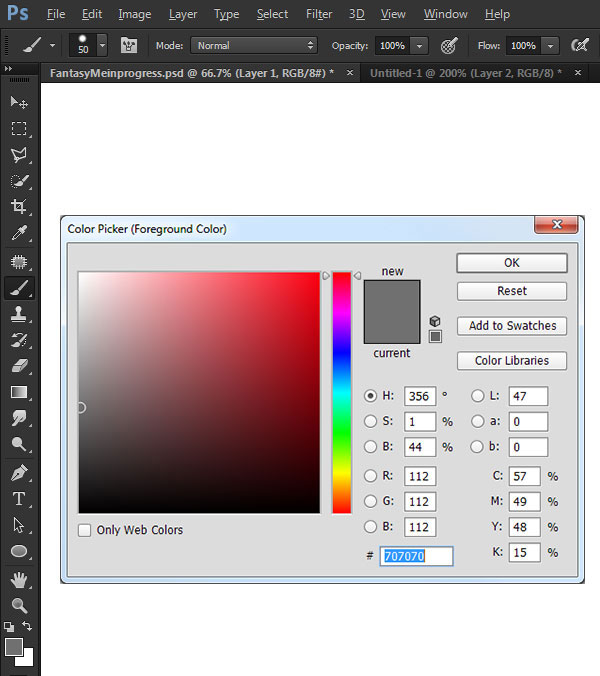
Task: Select the Ellipse shape tool
Action: tap(19, 551)
